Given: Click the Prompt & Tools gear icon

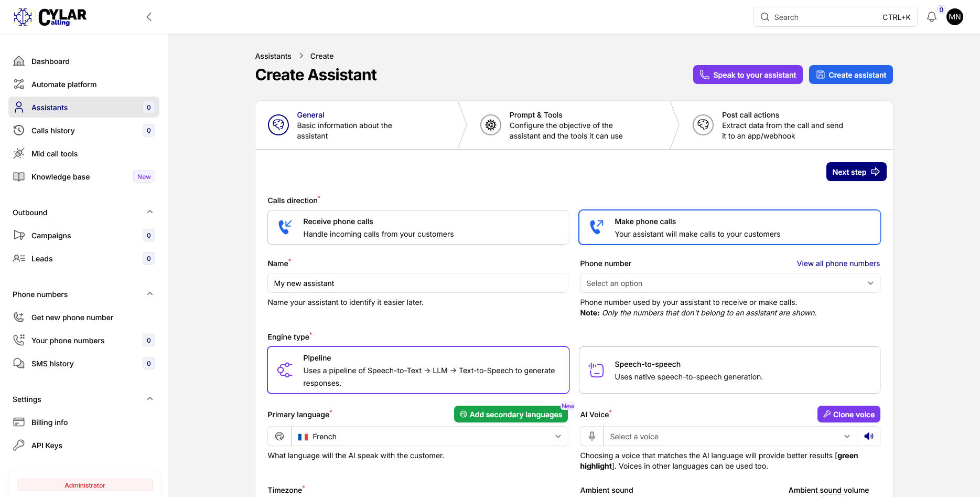Looking at the screenshot, I should click(x=491, y=125).
